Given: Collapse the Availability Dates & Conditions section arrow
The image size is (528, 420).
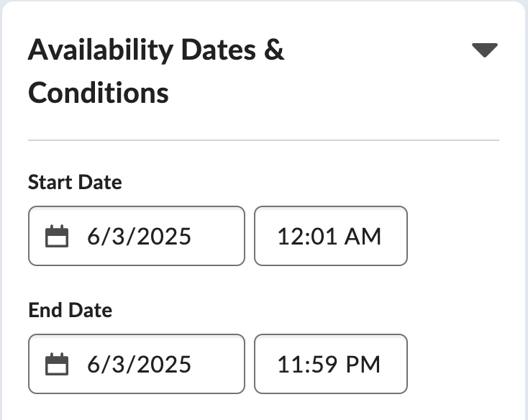Looking at the screenshot, I should [485, 50].
